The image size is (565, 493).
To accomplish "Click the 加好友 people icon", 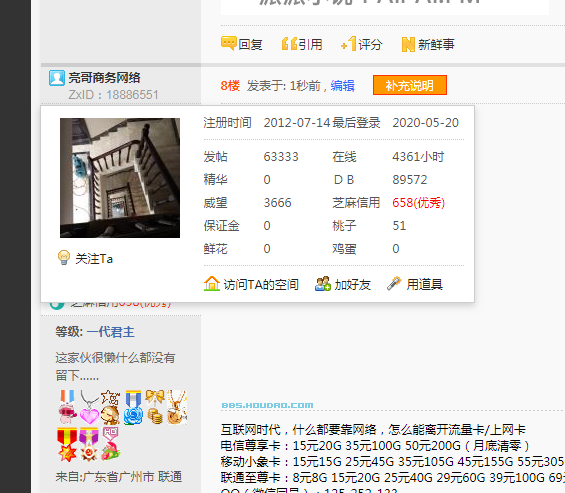I will [x=323, y=284].
